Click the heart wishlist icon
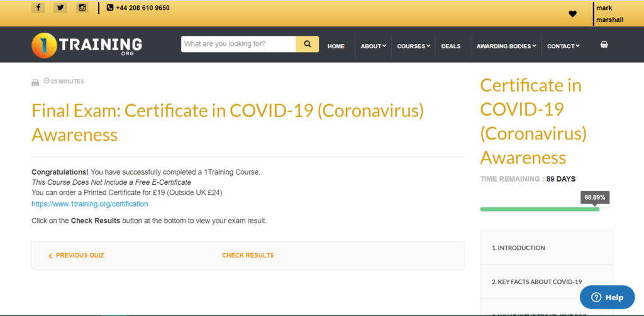Viewport: 644px width, 316px height. pos(572,14)
